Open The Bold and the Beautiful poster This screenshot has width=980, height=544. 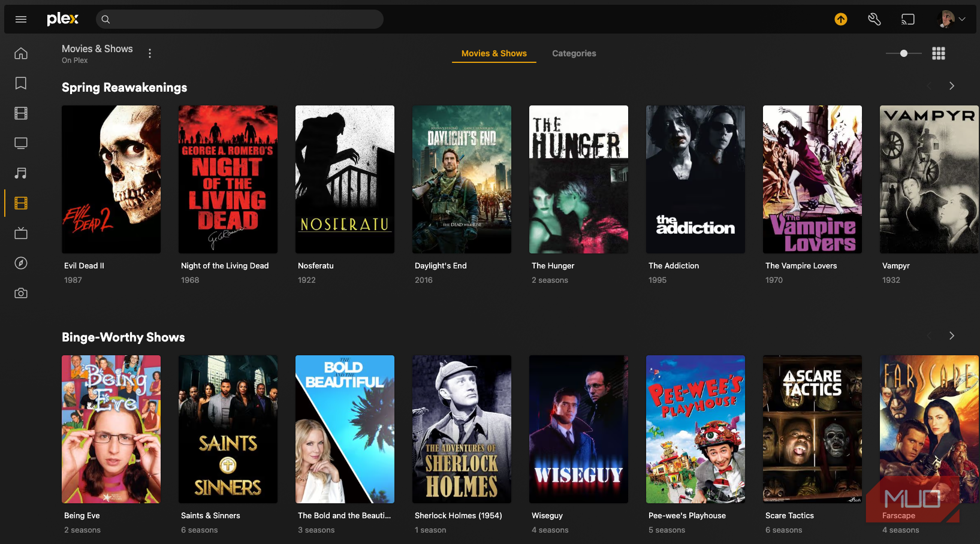tap(345, 429)
